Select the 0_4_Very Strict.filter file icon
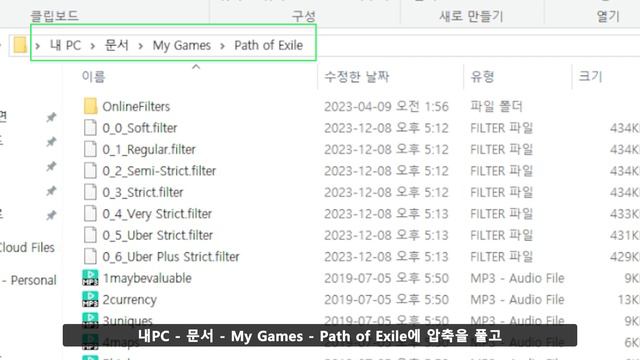 [x=90, y=213]
